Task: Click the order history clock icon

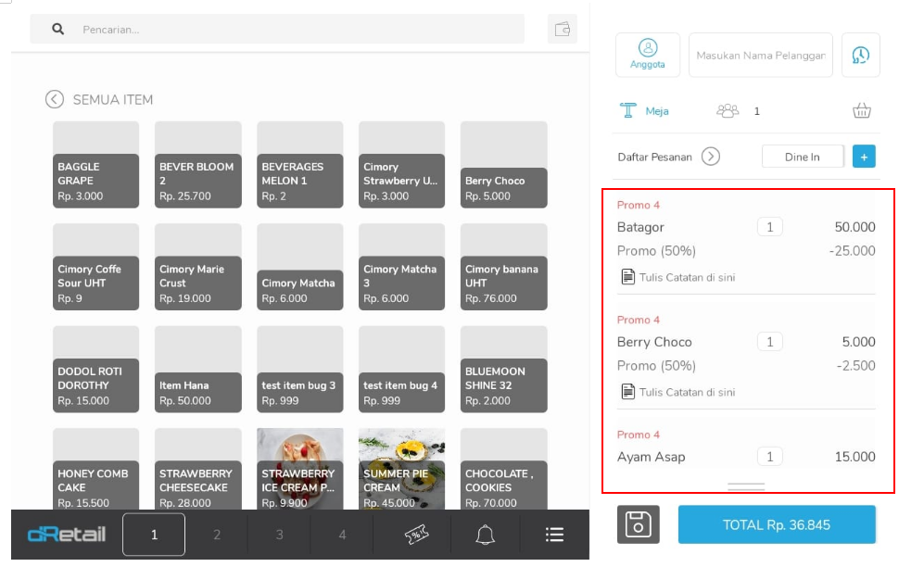Action: click(x=860, y=56)
